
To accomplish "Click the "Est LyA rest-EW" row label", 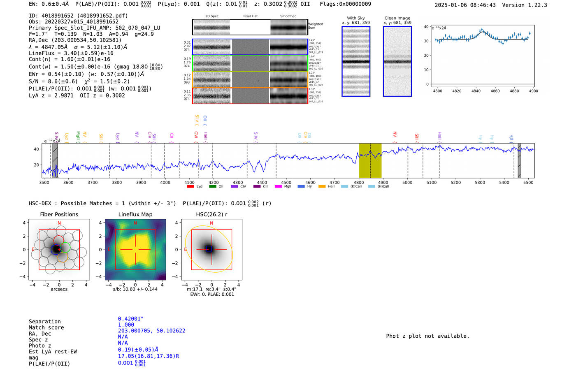I will [x=53, y=352].
